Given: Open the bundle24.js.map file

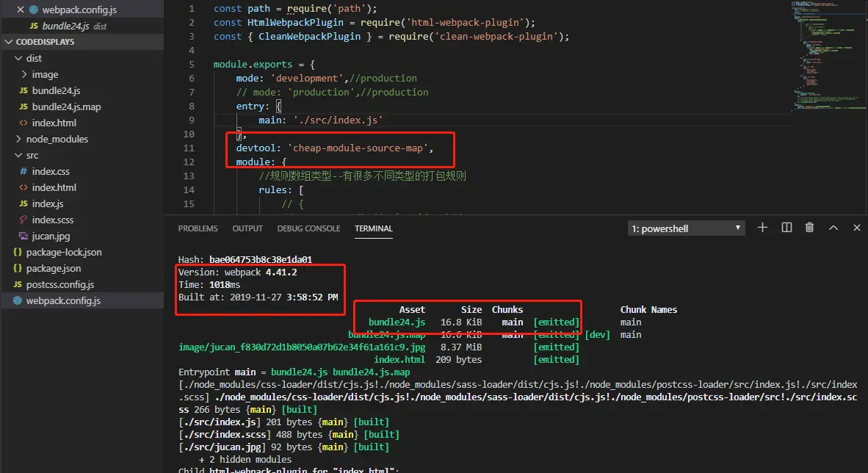Looking at the screenshot, I should [66, 106].
